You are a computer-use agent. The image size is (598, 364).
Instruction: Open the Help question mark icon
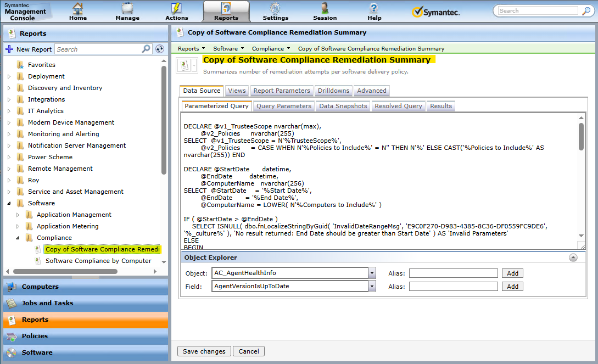point(374,9)
